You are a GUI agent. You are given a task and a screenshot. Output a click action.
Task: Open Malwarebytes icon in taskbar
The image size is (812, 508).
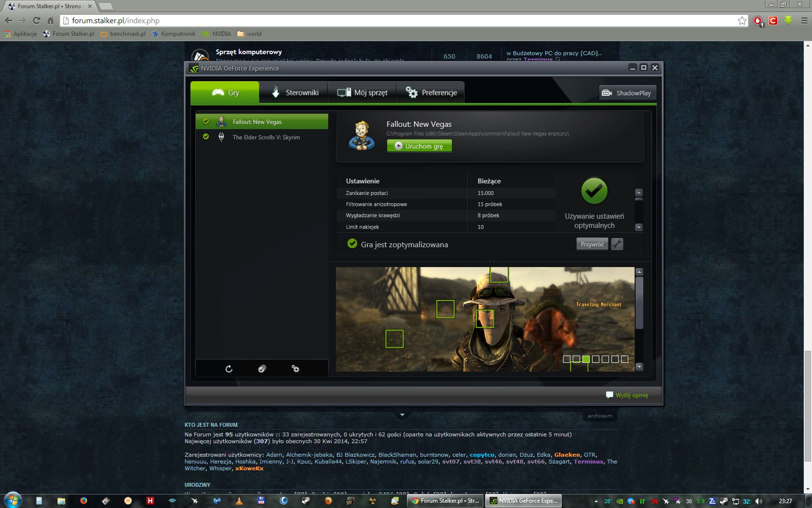(217, 501)
